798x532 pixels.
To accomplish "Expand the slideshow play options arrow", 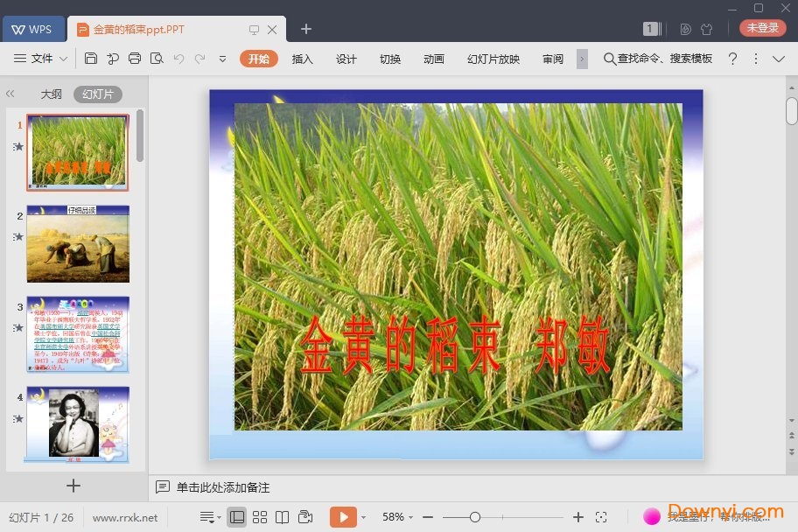I will coord(363,516).
